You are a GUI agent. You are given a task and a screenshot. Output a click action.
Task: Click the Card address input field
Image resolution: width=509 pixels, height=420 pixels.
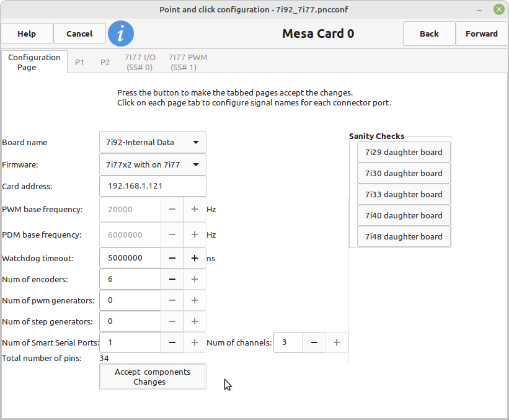(153, 186)
